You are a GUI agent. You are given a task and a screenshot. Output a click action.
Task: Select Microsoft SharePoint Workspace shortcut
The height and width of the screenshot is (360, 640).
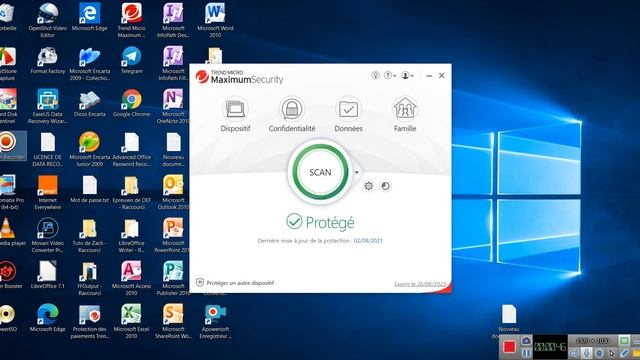click(173, 322)
